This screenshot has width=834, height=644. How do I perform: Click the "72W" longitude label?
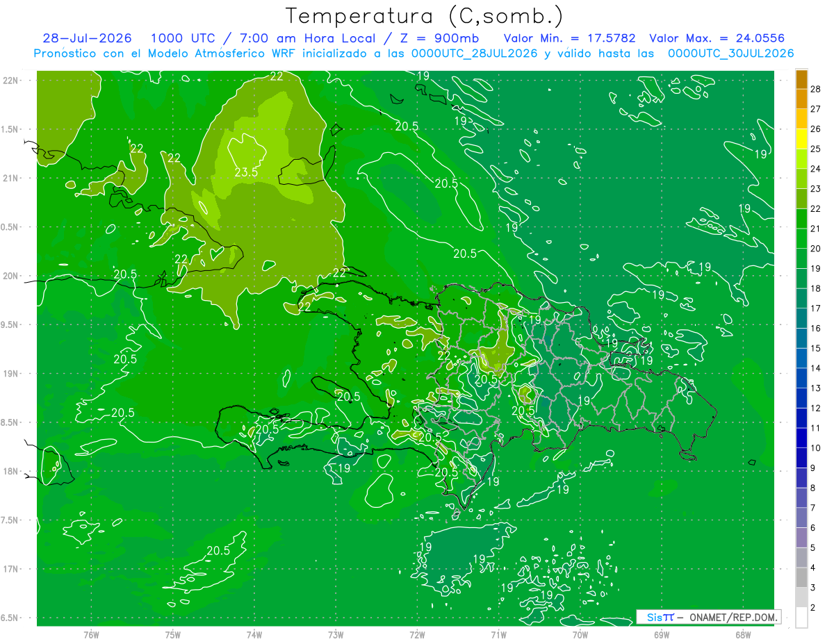[417, 634]
